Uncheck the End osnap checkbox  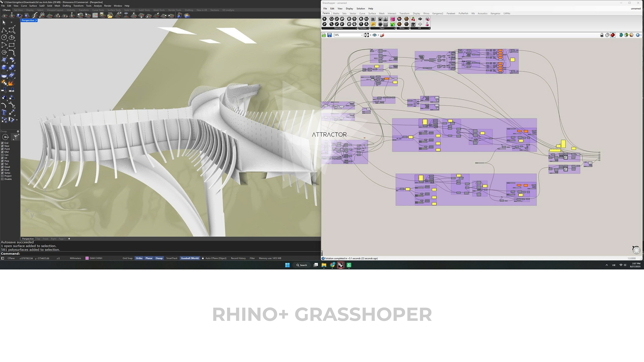point(2,143)
